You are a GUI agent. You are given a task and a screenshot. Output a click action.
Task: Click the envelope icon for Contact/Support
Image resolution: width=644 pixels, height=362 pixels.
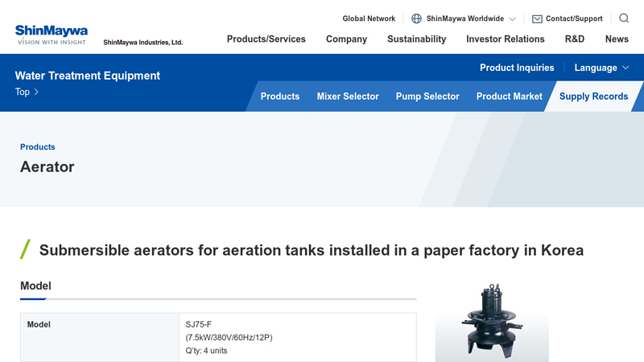pyautogui.click(x=537, y=19)
